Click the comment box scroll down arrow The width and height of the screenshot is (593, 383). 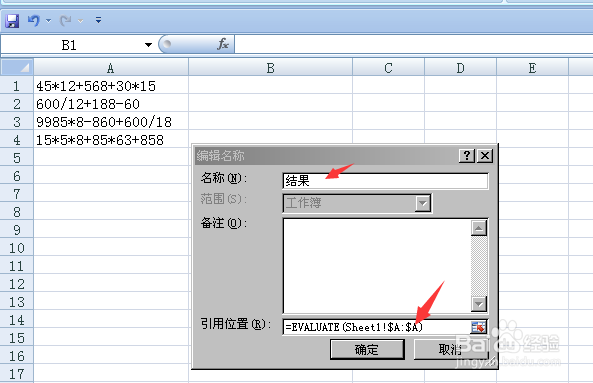[479, 304]
